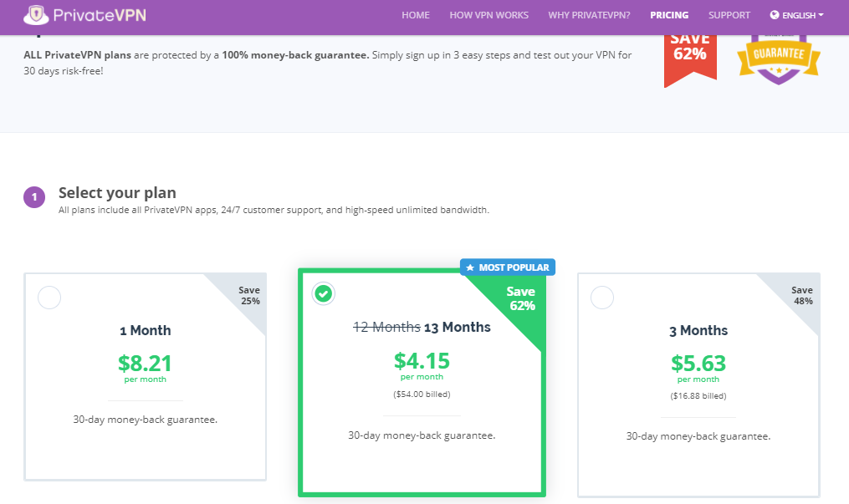849x504 pixels.
Task: Click the Save 62% red ribbon badge
Action: (x=690, y=60)
